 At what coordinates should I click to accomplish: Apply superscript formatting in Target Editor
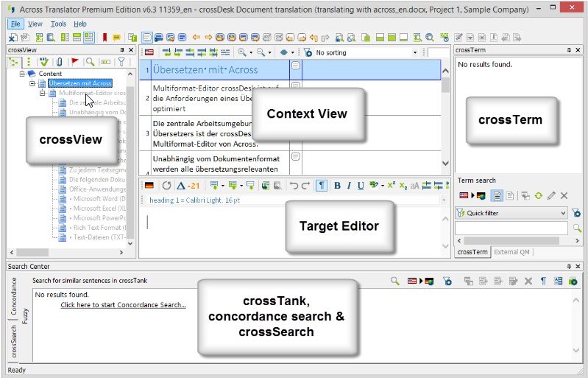coord(391,185)
